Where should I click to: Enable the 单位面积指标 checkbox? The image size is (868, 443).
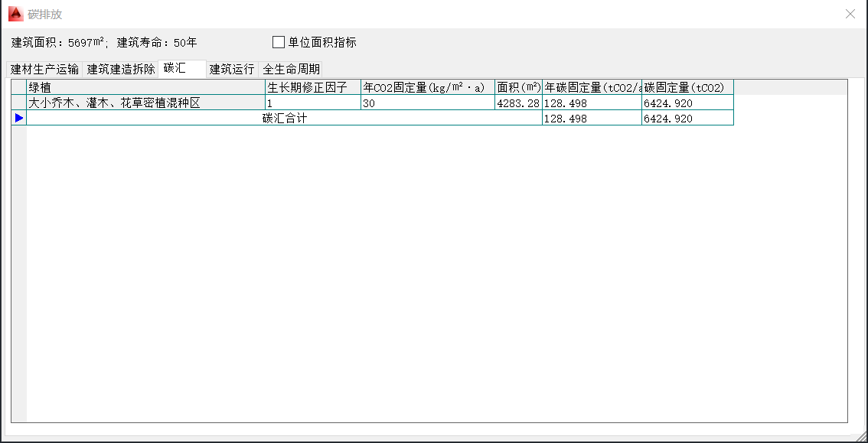point(279,42)
